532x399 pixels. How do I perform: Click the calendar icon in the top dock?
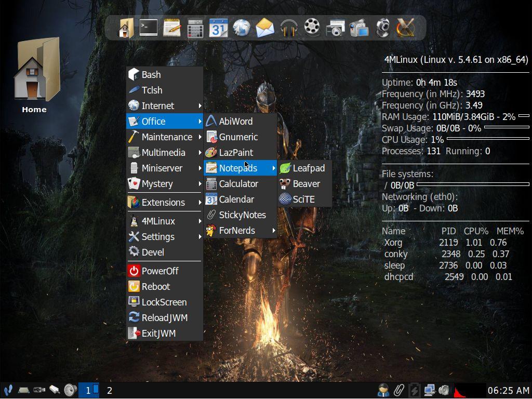[219, 28]
